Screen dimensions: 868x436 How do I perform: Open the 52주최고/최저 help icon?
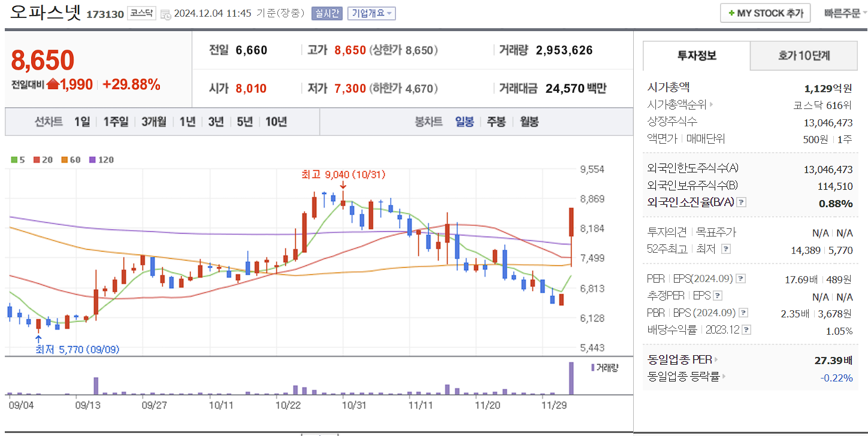[726, 250]
